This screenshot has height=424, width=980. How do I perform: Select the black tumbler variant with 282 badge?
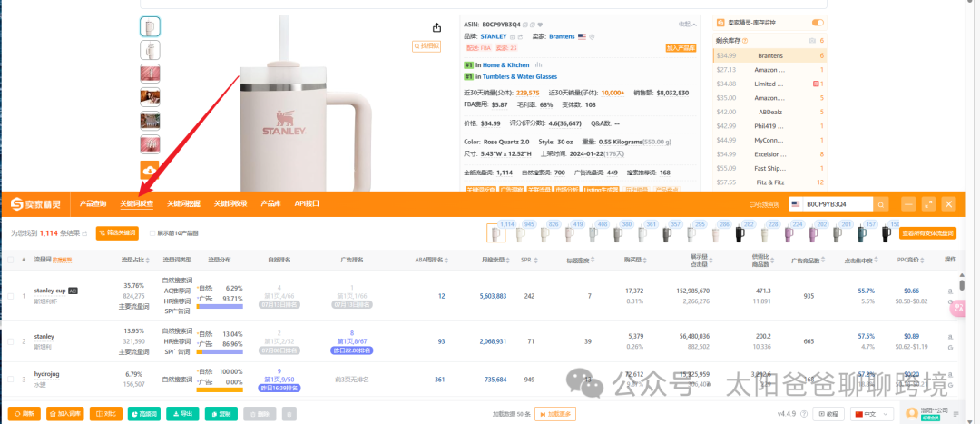740,234
